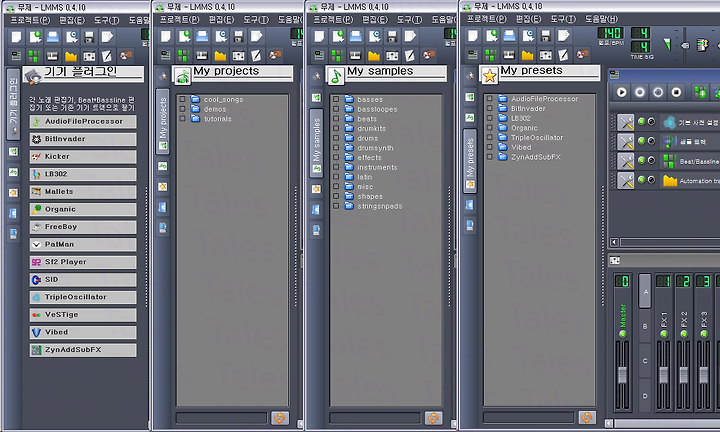Open settings tool icon of Automation track
The height and width of the screenshot is (432, 720).
point(625,180)
